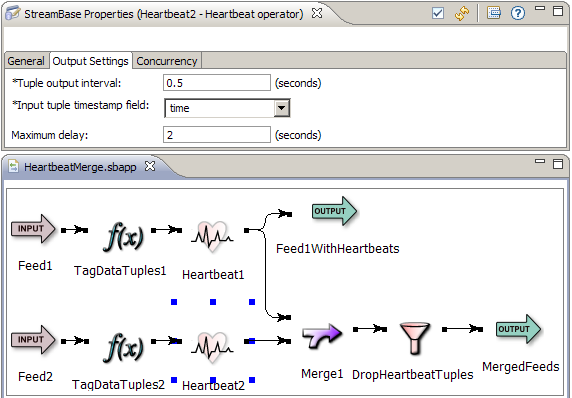Close the HeartbeatMerge.sbapp editor tab
572x398 pixels.
click(x=150, y=166)
